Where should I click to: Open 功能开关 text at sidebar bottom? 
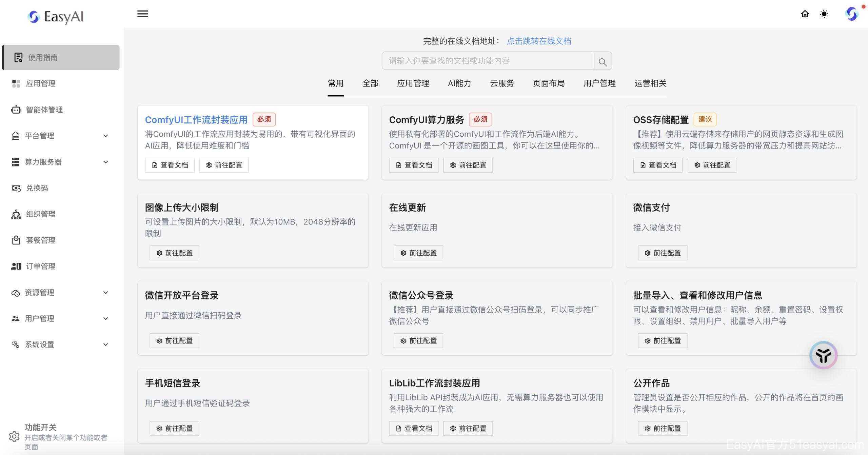[40, 427]
